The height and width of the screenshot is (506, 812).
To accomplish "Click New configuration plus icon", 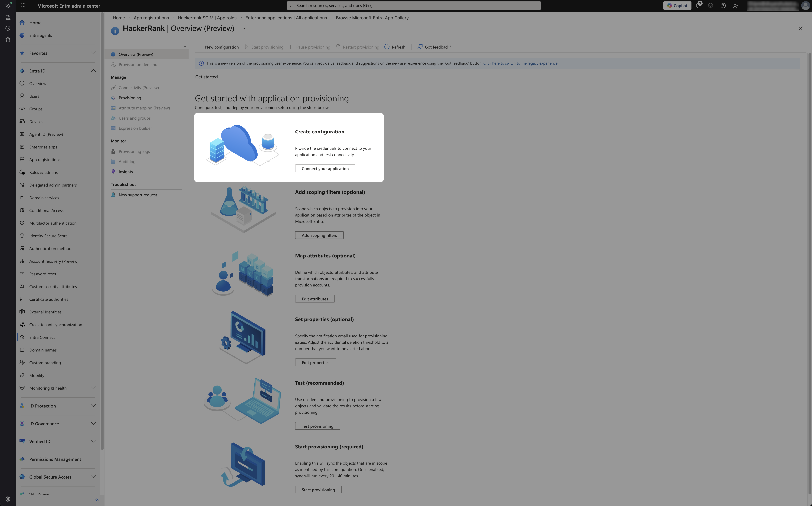I will (x=200, y=47).
